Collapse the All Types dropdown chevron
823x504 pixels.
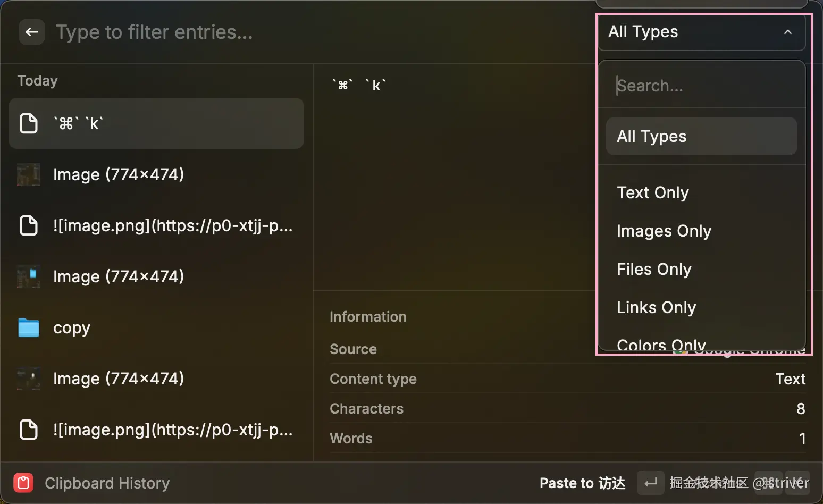[787, 32]
